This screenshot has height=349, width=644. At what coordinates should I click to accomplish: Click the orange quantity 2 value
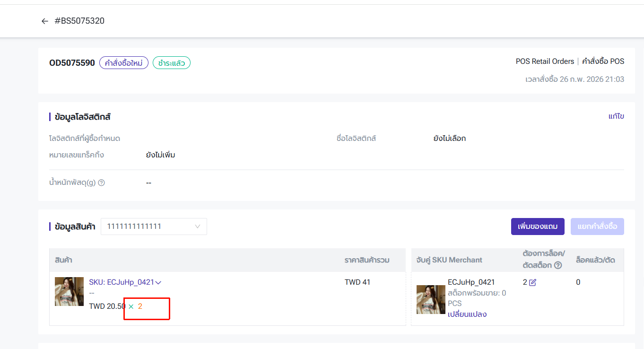click(x=140, y=306)
